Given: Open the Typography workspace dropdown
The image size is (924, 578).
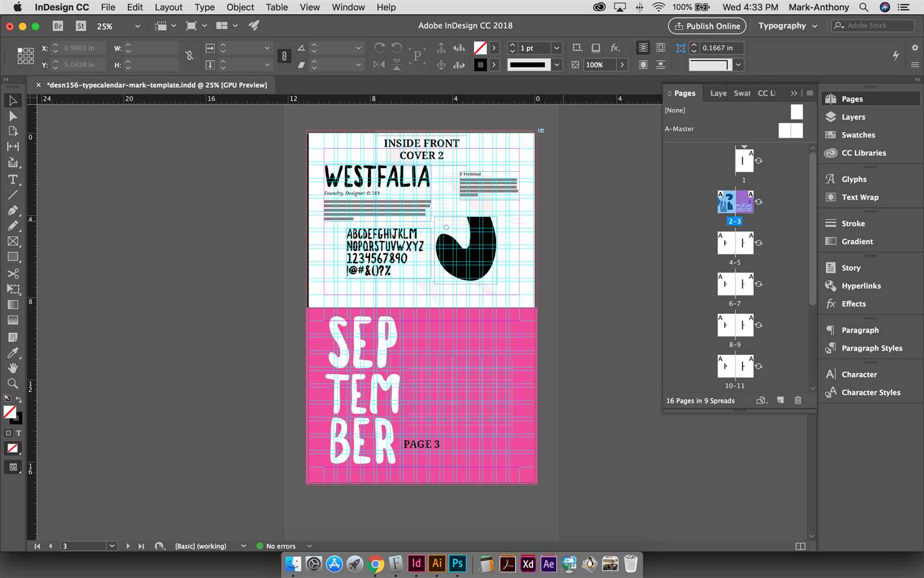Looking at the screenshot, I should (788, 25).
